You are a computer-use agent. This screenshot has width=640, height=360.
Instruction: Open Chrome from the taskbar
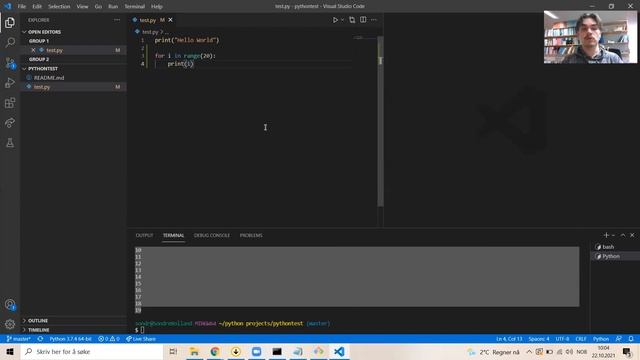[x=215, y=351]
